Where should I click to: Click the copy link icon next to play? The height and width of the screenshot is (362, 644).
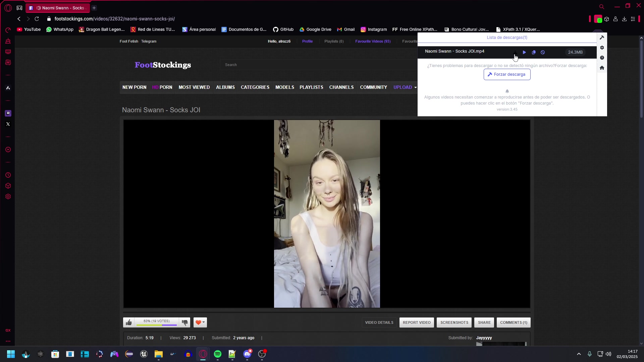click(x=534, y=52)
